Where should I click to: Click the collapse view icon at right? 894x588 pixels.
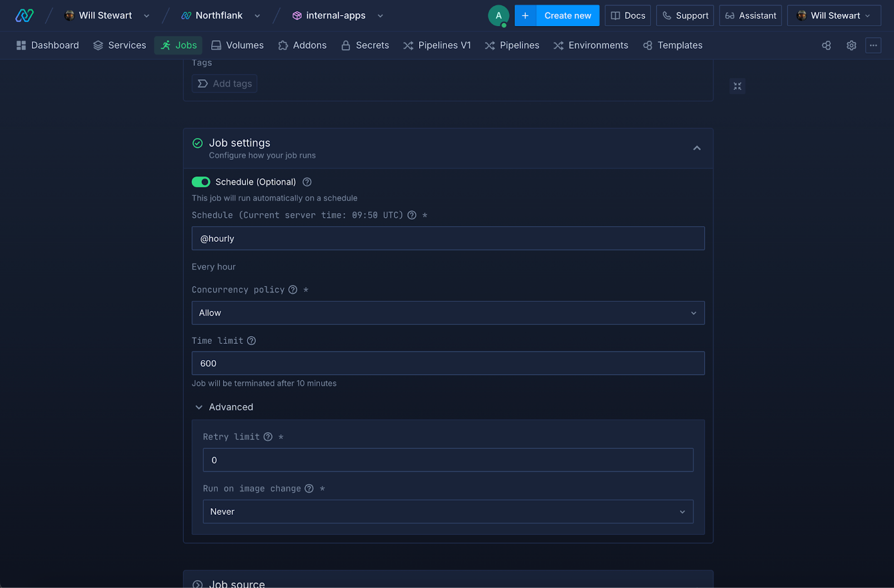737,86
